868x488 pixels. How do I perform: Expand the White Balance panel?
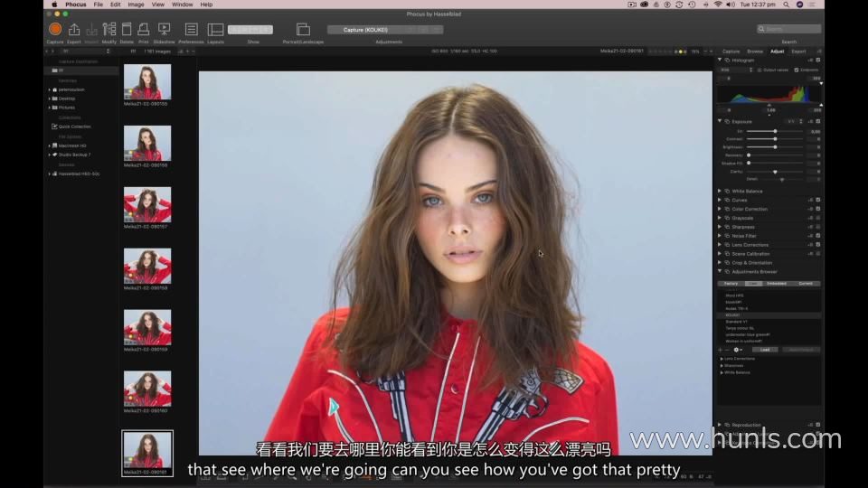coord(721,192)
